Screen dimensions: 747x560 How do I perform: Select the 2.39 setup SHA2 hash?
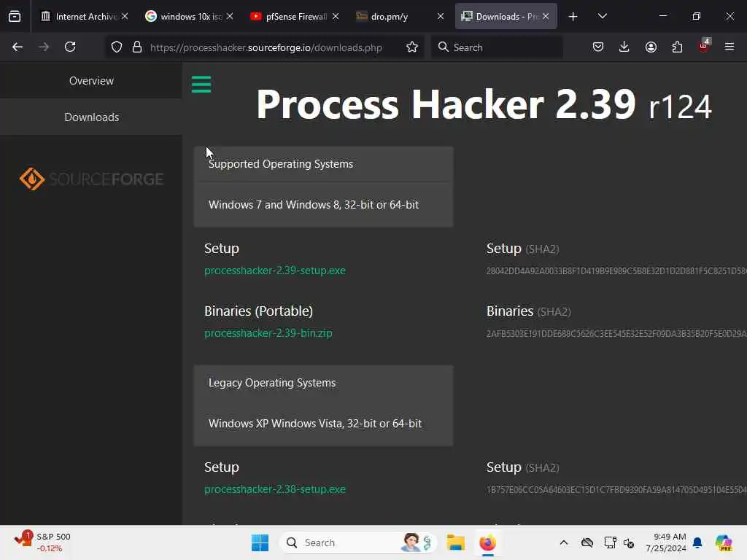pyautogui.click(x=616, y=271)
